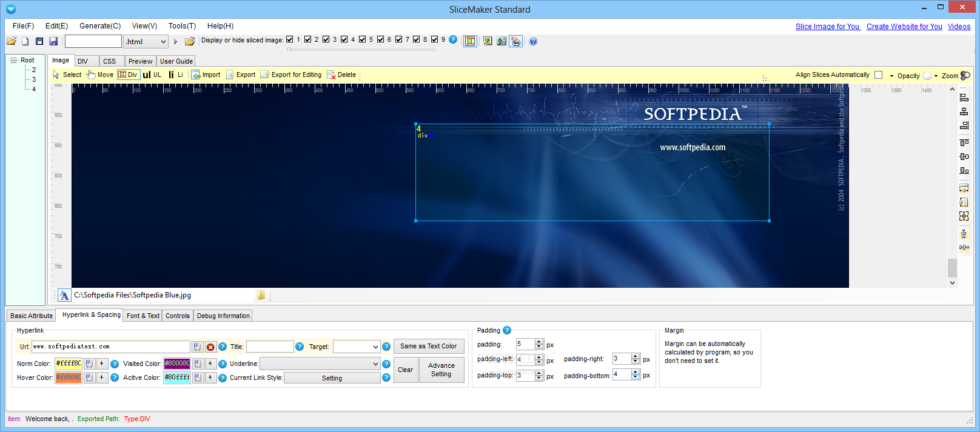The width and height of the screenshot is (980, 432).
Task: Click the Url input field
Action: [x=111, y=347]
